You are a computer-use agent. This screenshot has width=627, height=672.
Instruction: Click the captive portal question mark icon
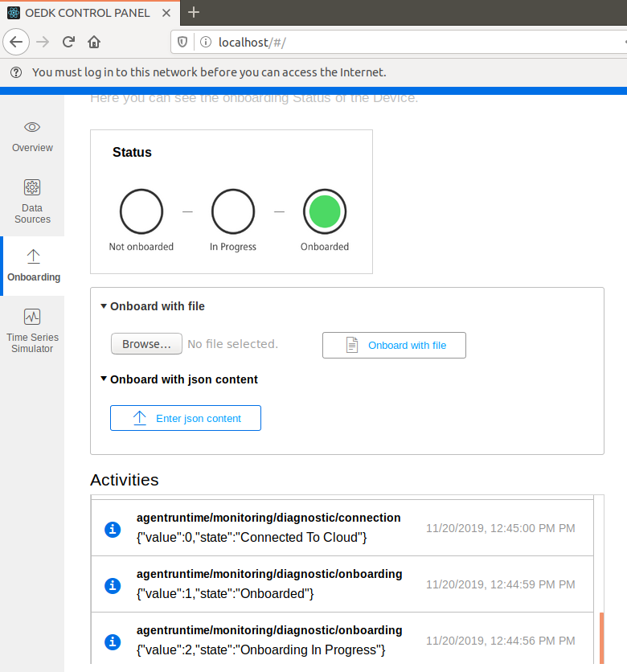point(16,72)
